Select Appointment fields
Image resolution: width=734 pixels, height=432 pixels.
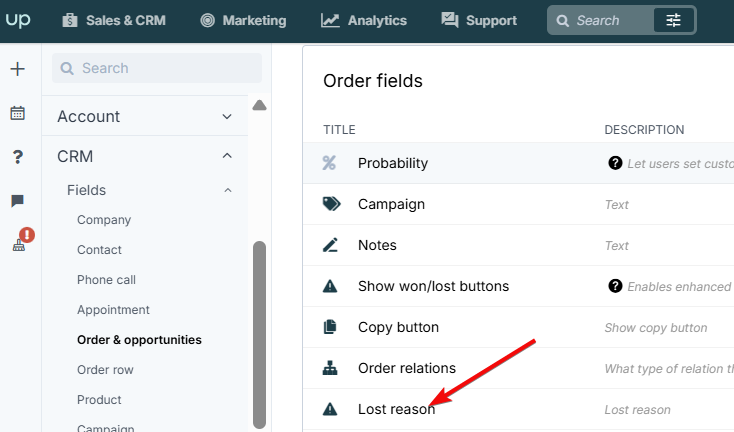coord(113,310)
